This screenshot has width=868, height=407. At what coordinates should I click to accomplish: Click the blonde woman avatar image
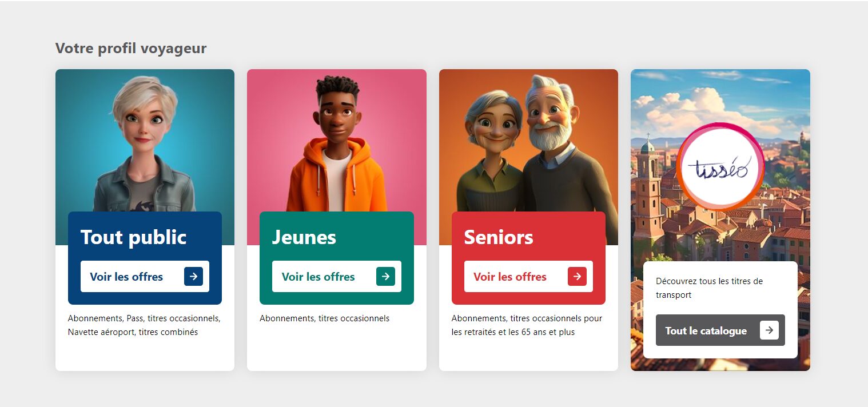[x=145, y=143]
